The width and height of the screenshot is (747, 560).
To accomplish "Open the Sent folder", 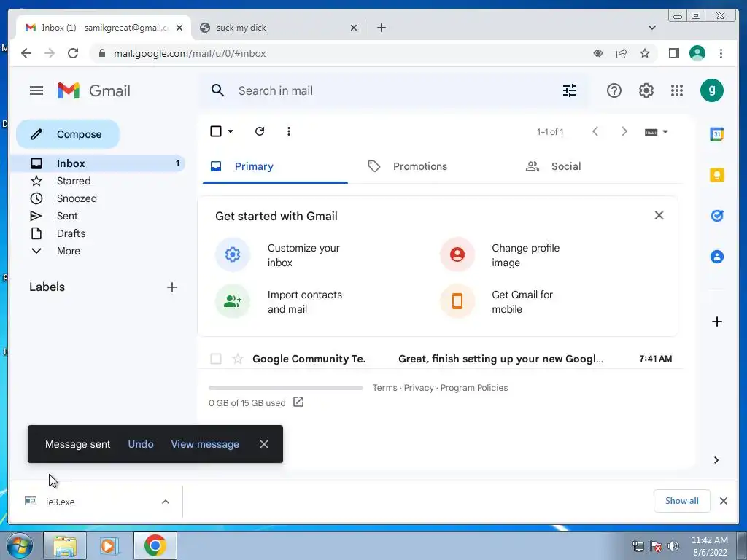I will (66, 216).
